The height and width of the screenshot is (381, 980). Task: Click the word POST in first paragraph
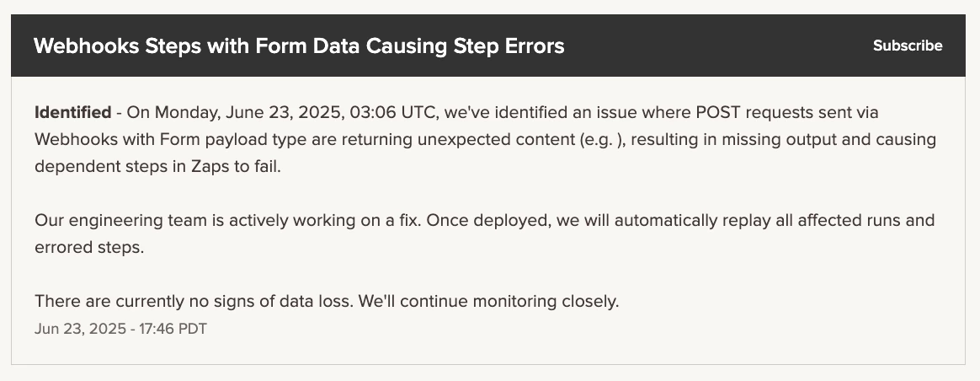click(718, 113)
